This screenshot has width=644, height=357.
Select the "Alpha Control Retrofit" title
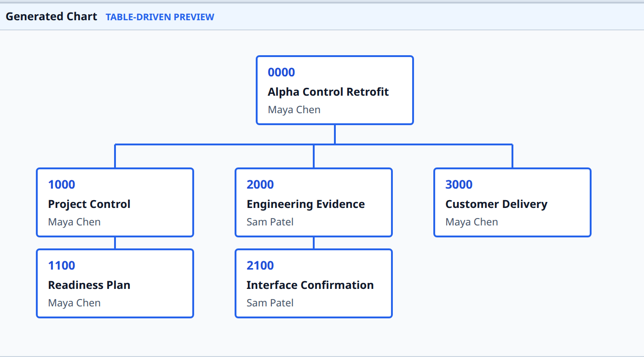tap(328, 92)
